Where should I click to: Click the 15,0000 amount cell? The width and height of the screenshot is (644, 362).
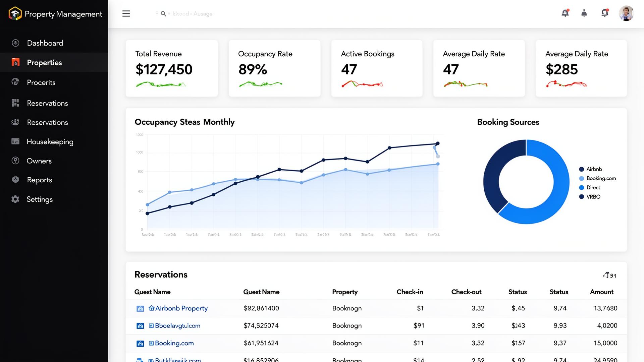pos(605,343)
